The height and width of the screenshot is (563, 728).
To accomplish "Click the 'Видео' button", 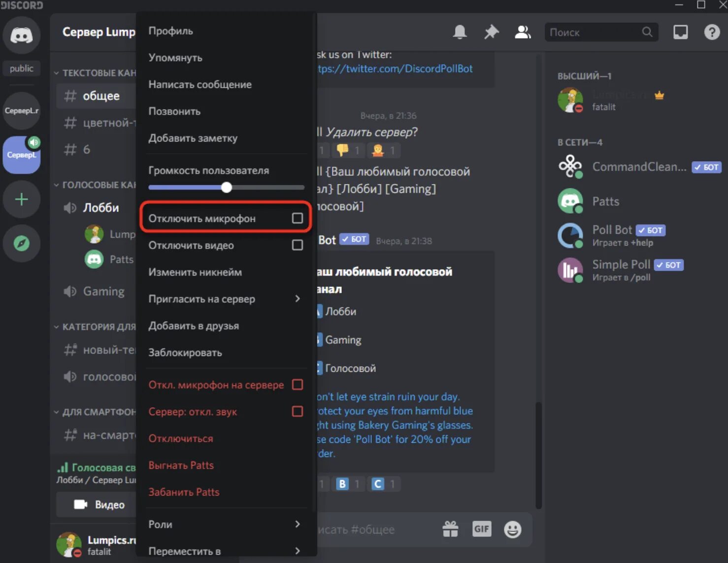I will (97, 505).
